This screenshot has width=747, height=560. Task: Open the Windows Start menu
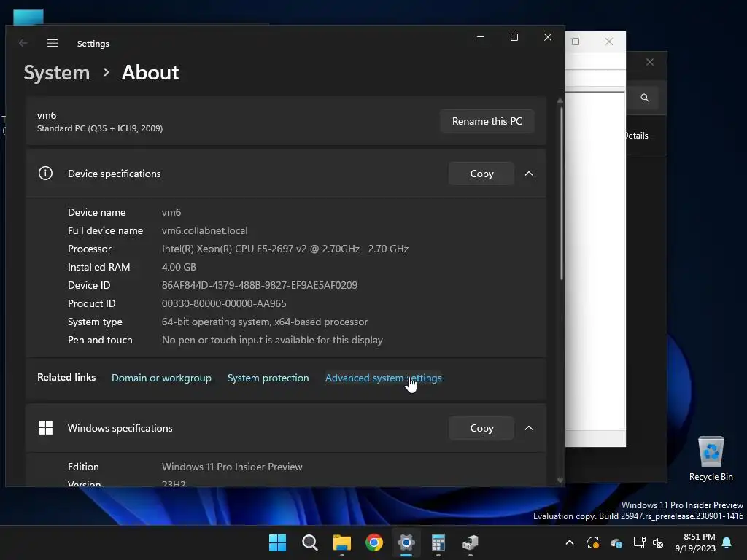click(x=277, y=542)
